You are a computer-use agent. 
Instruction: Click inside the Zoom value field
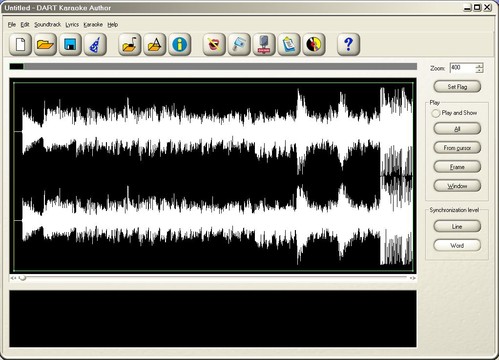463,68
